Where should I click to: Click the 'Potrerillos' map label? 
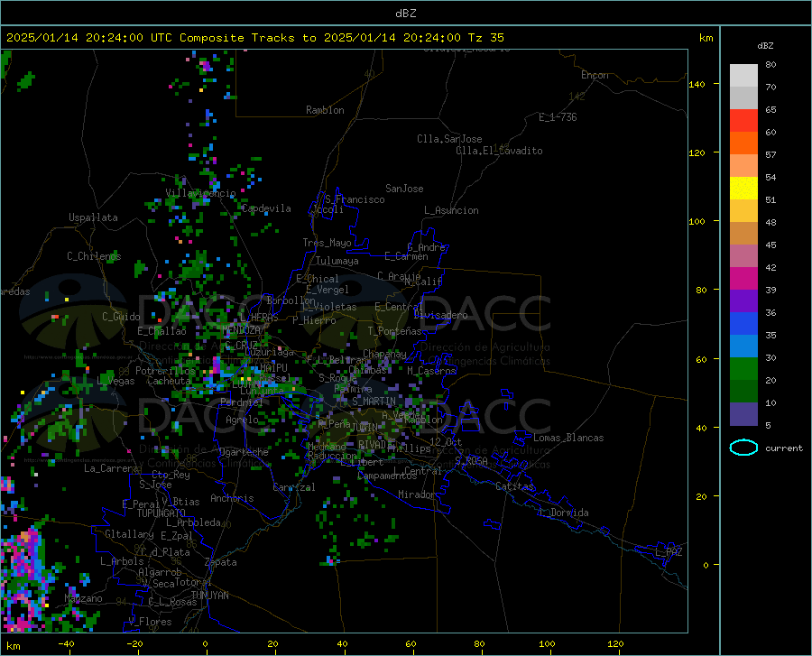[165, 371]
